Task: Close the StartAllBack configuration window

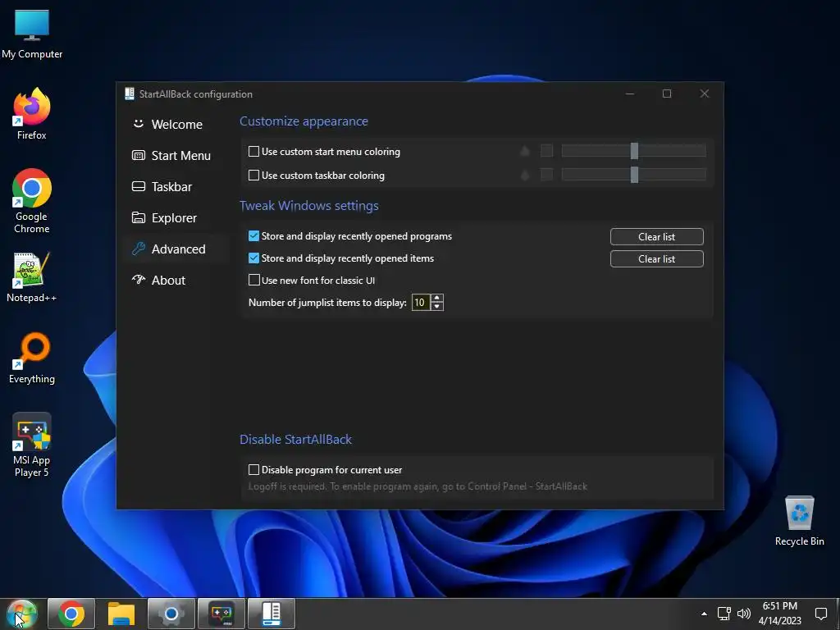Action: click(x=705, y=94)
